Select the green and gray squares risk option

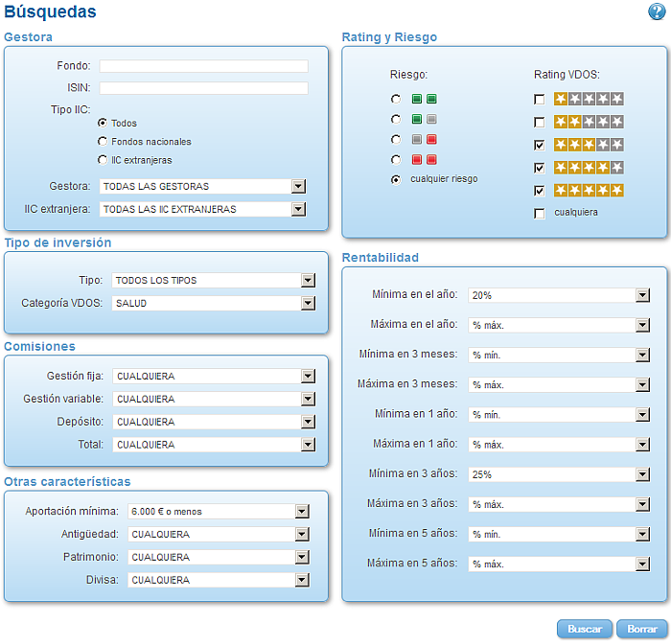(396, 120)
